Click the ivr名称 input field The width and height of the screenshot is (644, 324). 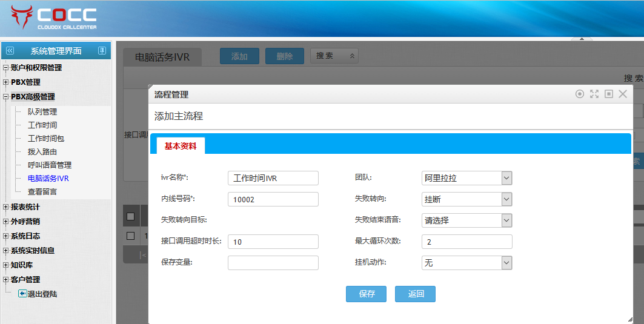pos(273,178)
